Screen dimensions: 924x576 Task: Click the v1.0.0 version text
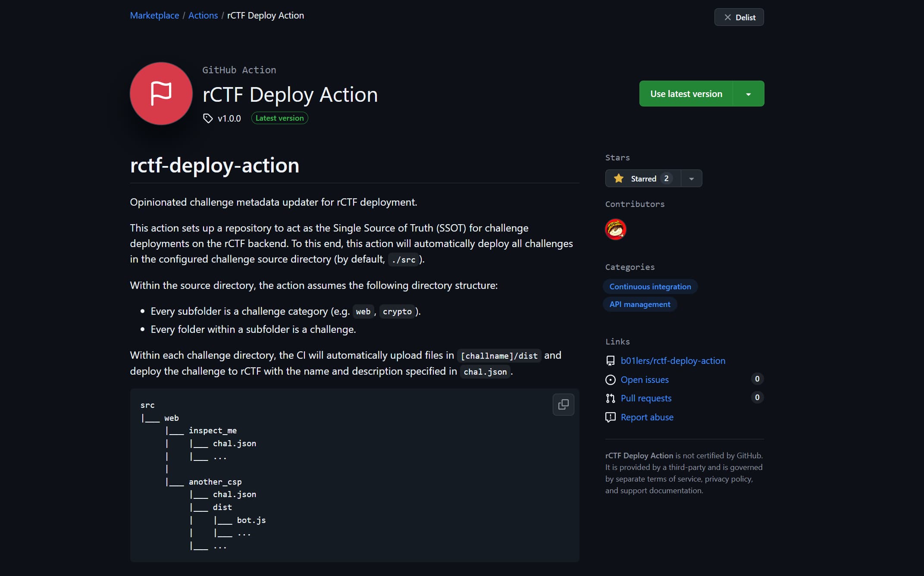[229, 119]
